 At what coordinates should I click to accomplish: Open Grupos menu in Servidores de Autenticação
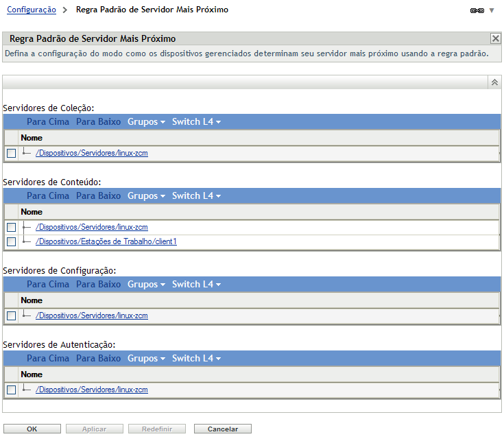coord(146,359)
